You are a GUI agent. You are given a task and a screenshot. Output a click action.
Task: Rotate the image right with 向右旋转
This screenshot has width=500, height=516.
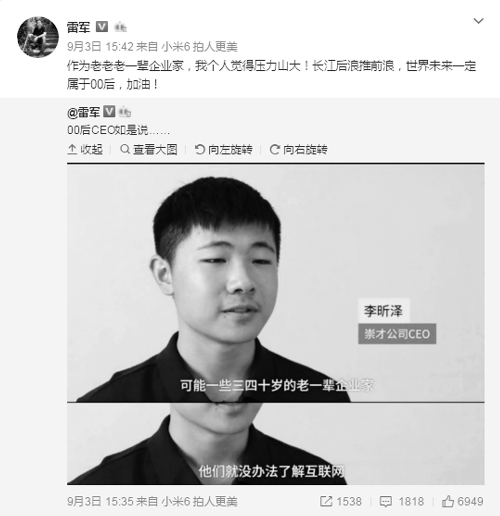pyautogui.click(x=298, y=150)
